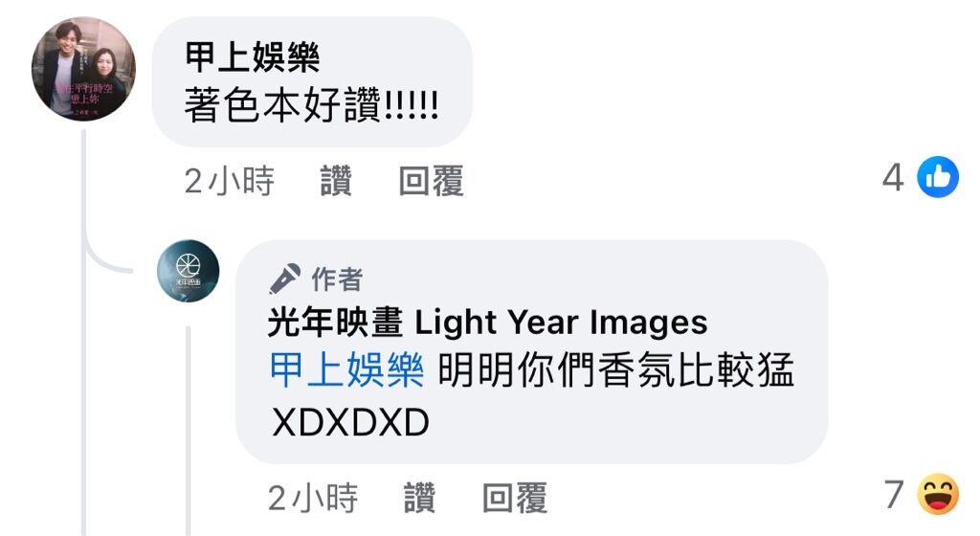The width and height of the screenshot is (980, 536).
Task: Open the Haha laughing emoji reaction
Action: 938,494
